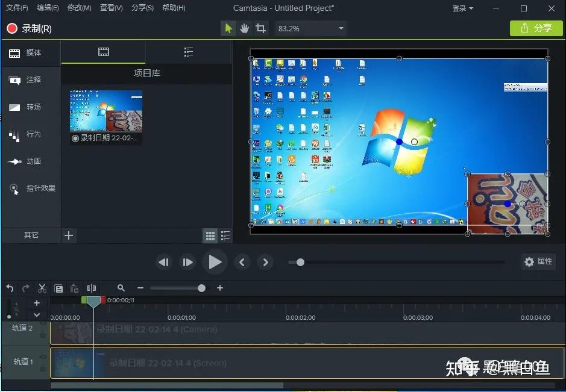Open the 登录 (Sign in) dropdown
The width and height of the screenshot is (566, 392).
click(x=462, y=8)
